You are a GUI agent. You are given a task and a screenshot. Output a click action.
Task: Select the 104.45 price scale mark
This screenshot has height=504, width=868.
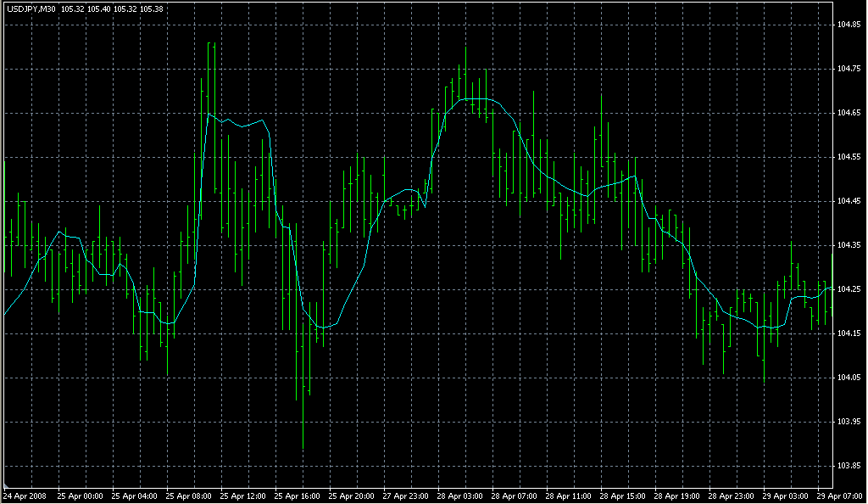click(x=849, y=201)
